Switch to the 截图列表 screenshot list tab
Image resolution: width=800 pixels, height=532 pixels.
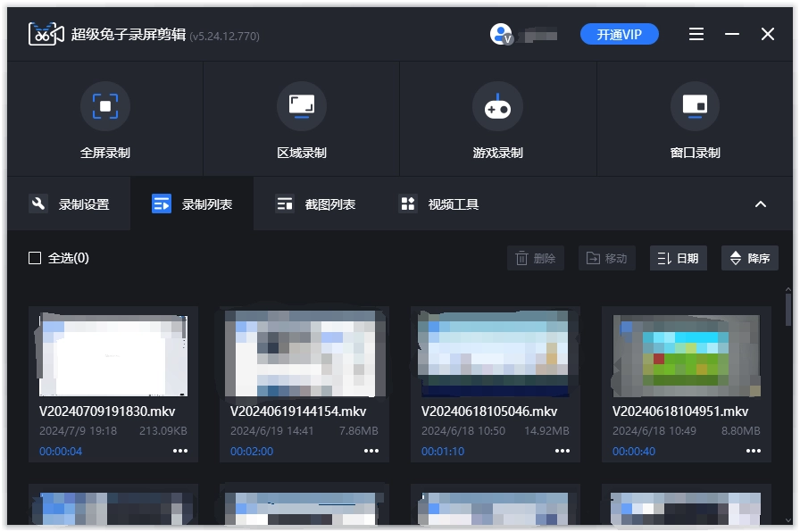pyautogui.click(x=316, y=204)
